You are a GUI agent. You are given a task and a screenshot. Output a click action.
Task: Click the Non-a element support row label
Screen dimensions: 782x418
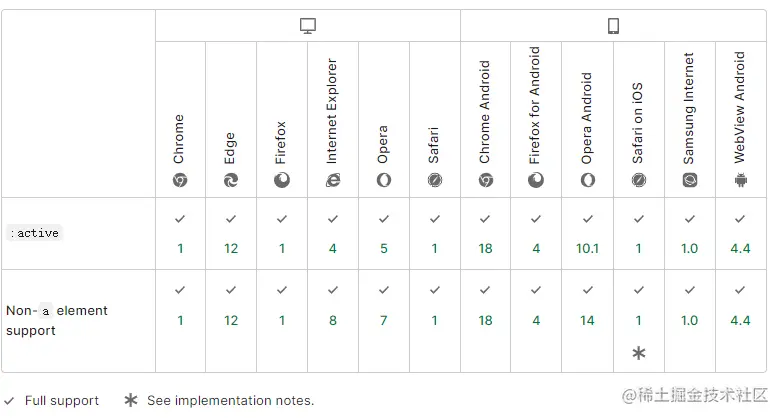coord(56,320)
